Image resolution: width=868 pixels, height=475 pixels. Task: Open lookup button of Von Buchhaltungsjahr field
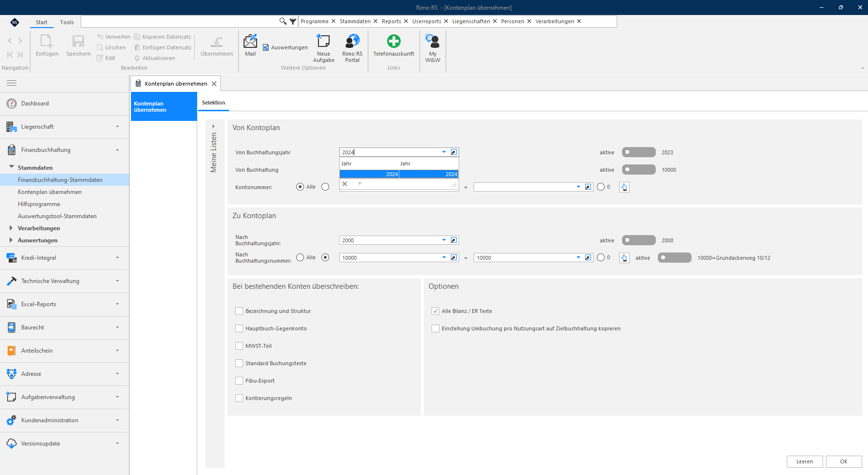pyautogui.click(x=454, y=152)
